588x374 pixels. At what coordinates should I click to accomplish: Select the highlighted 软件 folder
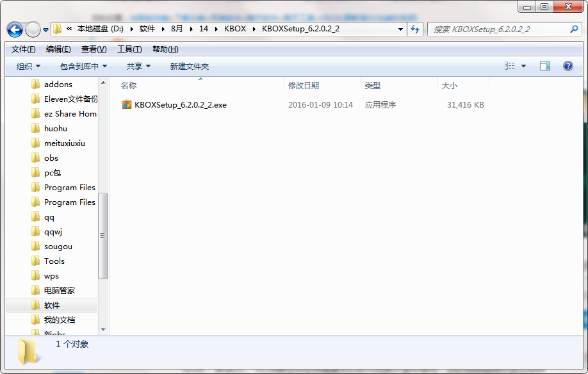[52, 305]
